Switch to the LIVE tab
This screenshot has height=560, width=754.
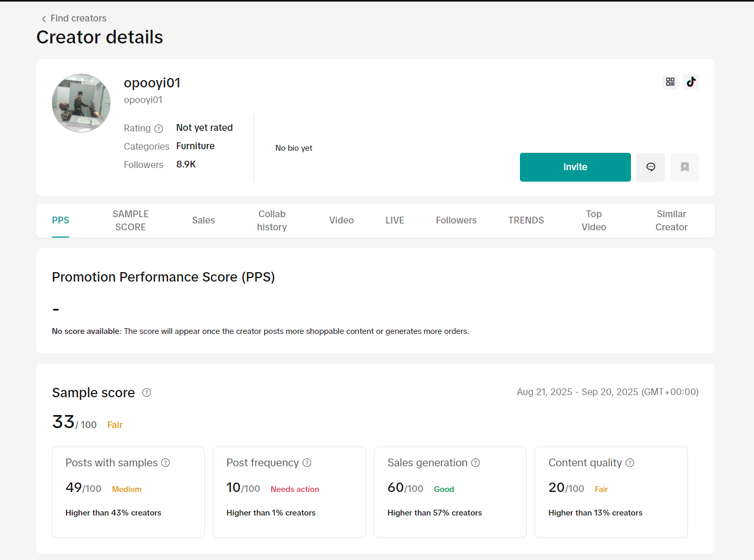click(395, 220)
